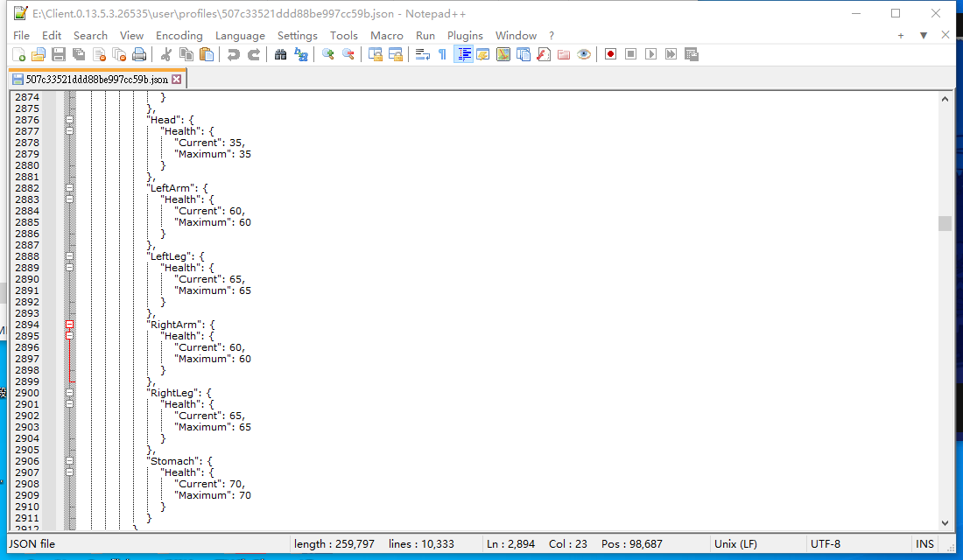Screen dimensions: 963x560
Task: Close the 507c33521ddd88be997cc59b.json tab
Action: tap(176, 79)
